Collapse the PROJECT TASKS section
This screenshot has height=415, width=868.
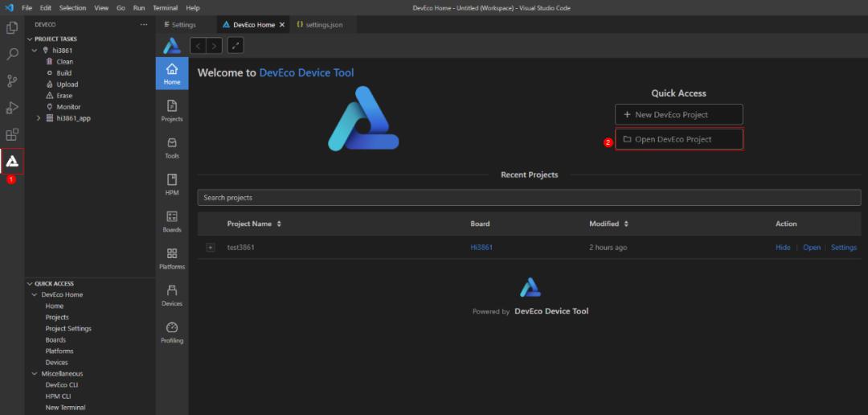point(30,39)
